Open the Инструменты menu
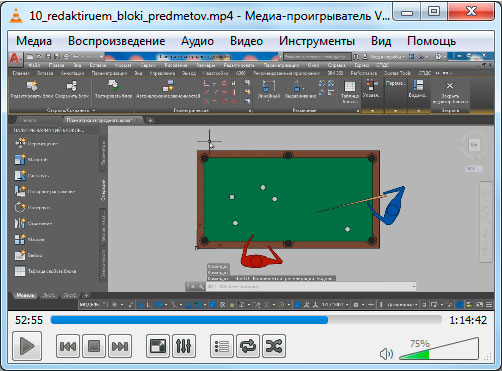 tap(317, 41)
